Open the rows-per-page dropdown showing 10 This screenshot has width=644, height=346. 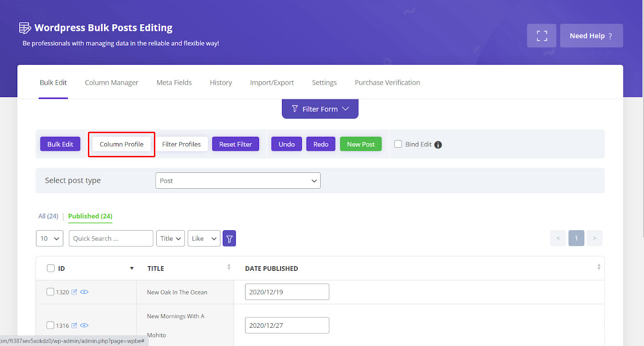pos(49,238)
